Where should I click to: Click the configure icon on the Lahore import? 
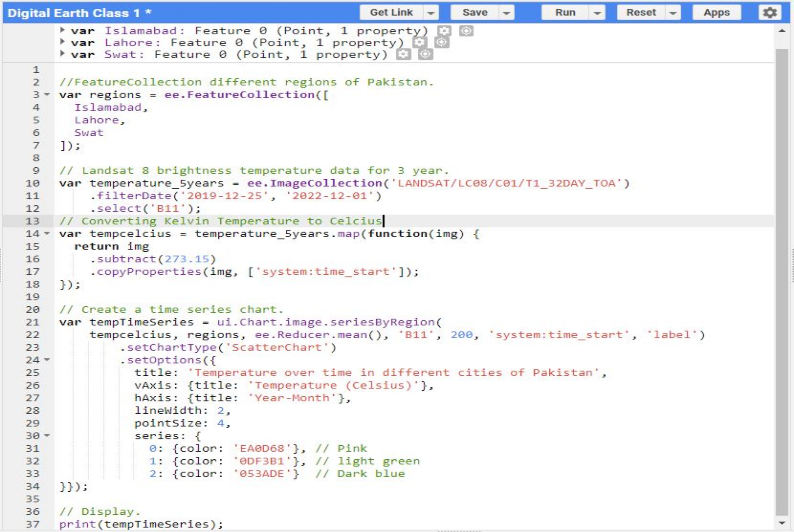(x=420, y=42)
